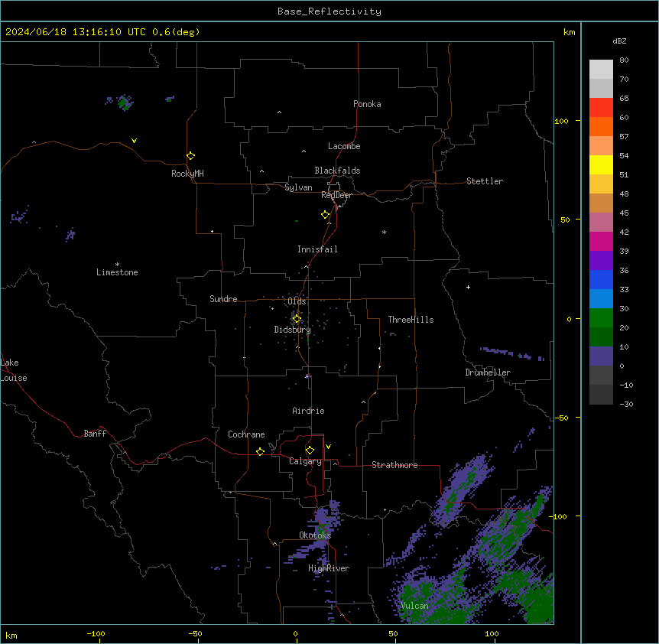
Task: Select the yellow 54 dBZ legend swatch
Action: (x=601, y=164)
